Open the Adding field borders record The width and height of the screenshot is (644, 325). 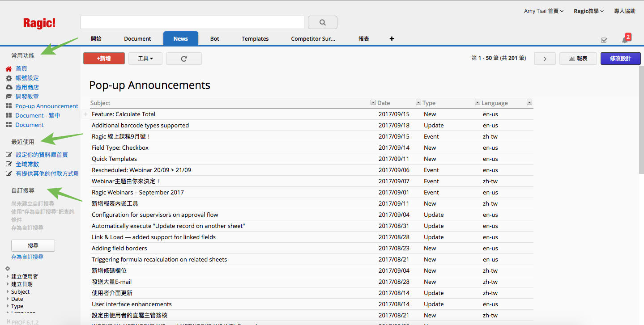119,249
